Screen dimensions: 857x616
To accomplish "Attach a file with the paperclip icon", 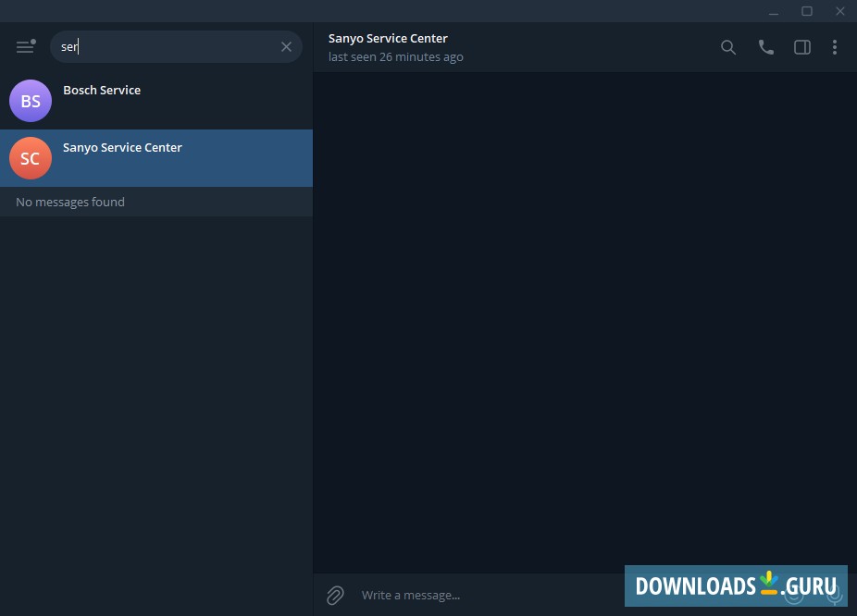I will click(x=336, y=596).
